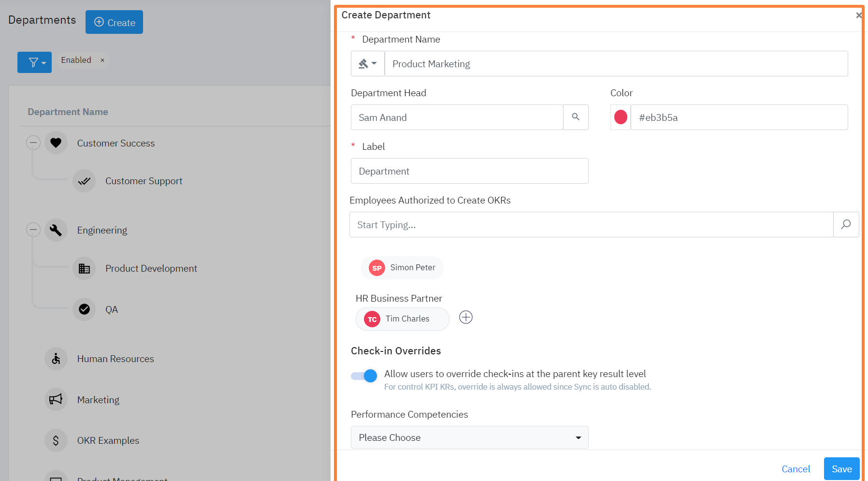
Task: Click the Customer Success heart icon
Action: click(x=56, y=143)
